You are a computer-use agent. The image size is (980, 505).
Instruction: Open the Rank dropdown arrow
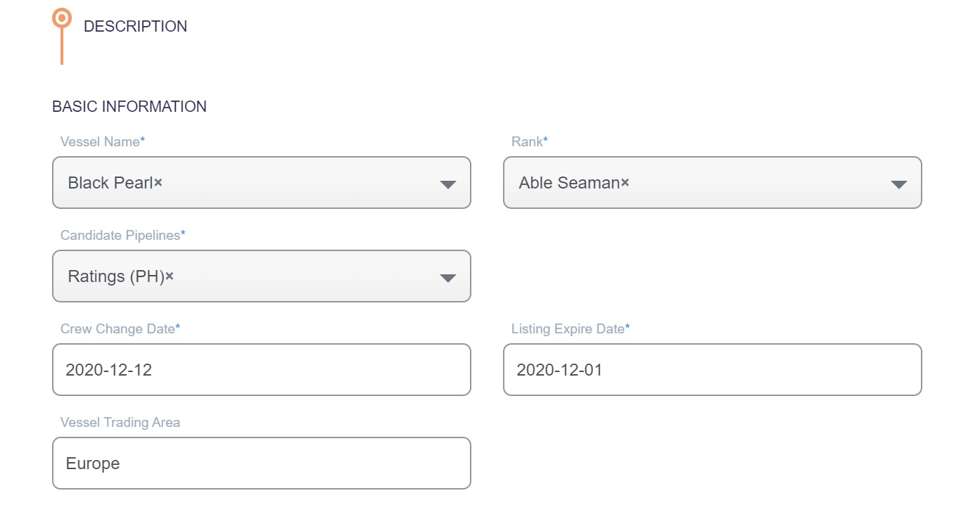pos(898,184)
